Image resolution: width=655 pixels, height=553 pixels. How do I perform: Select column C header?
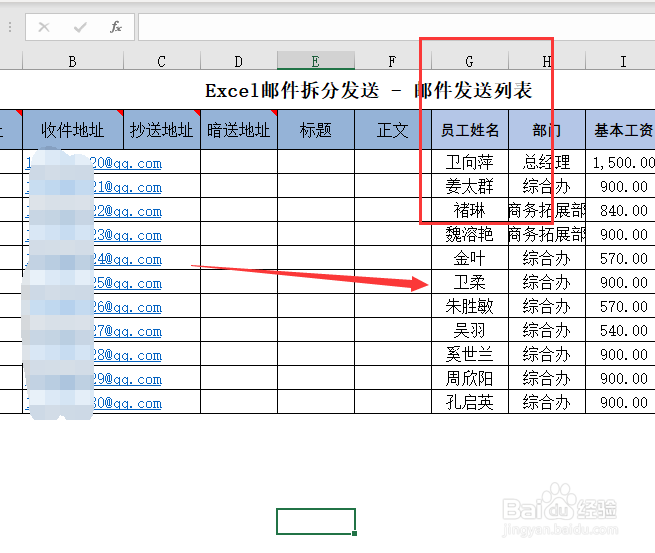162,61
